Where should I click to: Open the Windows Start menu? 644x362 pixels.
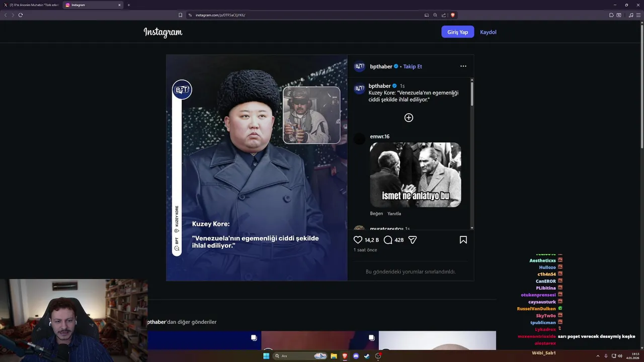266,356
